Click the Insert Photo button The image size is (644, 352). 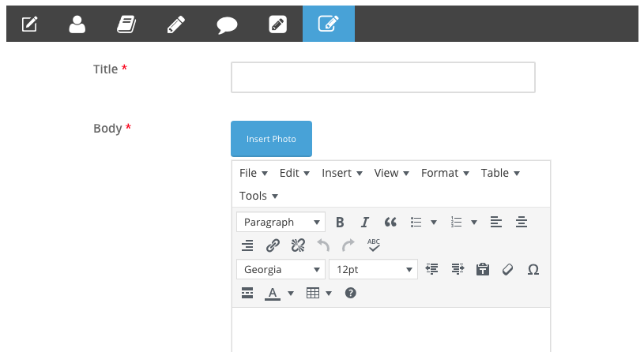271,139
